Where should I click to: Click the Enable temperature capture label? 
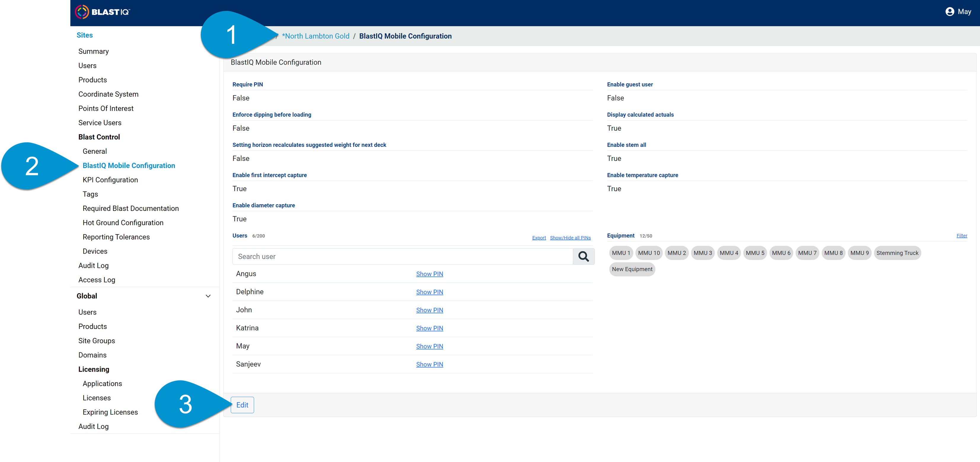pos(643,175)
